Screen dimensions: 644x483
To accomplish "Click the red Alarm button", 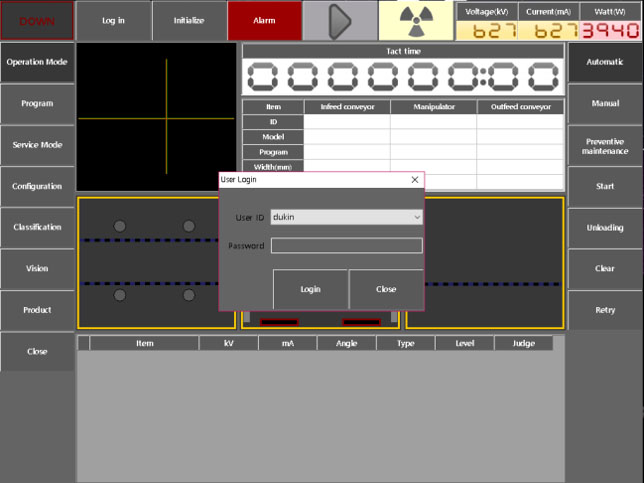I will pos(264,21).
